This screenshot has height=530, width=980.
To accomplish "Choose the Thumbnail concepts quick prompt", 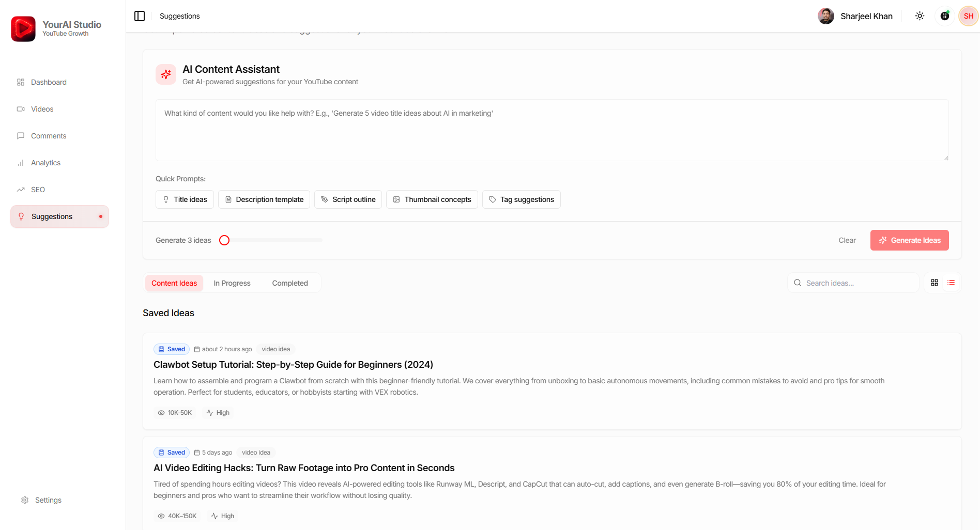I will pyautogui.click(x=432, y=199).
